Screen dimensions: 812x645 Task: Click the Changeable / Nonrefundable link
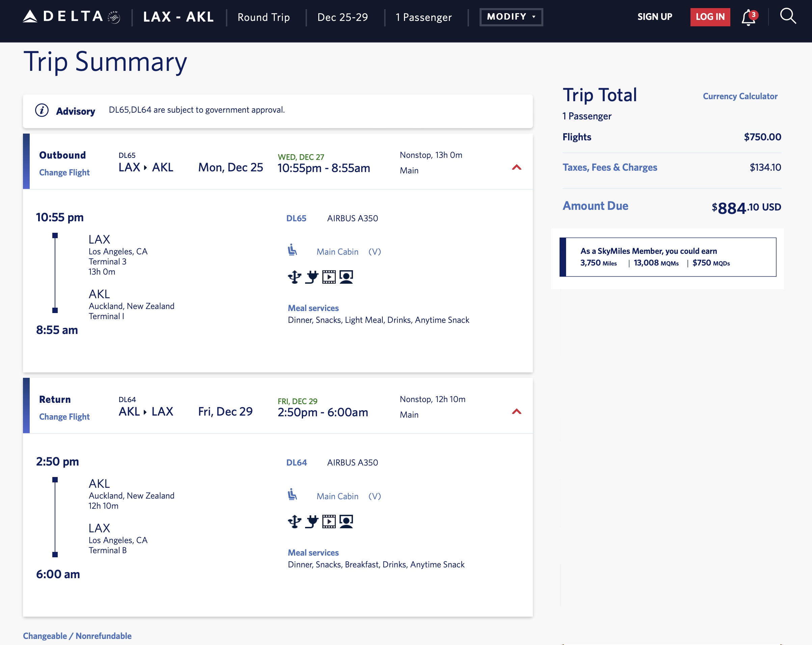[x=77, y=636]
